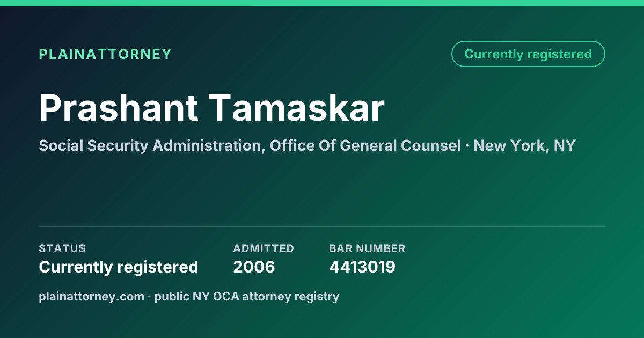This screenshot has width=644, height=338.
Task: Click the middle dot separator before New York
Action: pyautogui.click(x=467, y=146)
